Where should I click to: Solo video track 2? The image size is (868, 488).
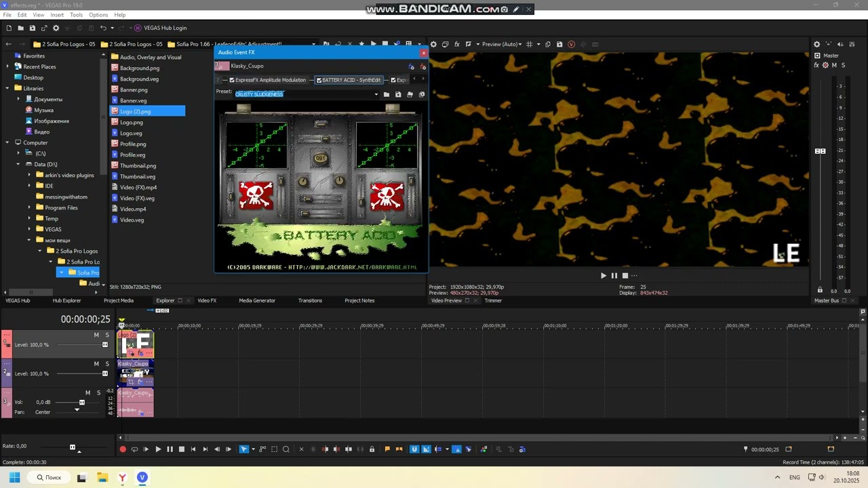[x=107, y=364]
